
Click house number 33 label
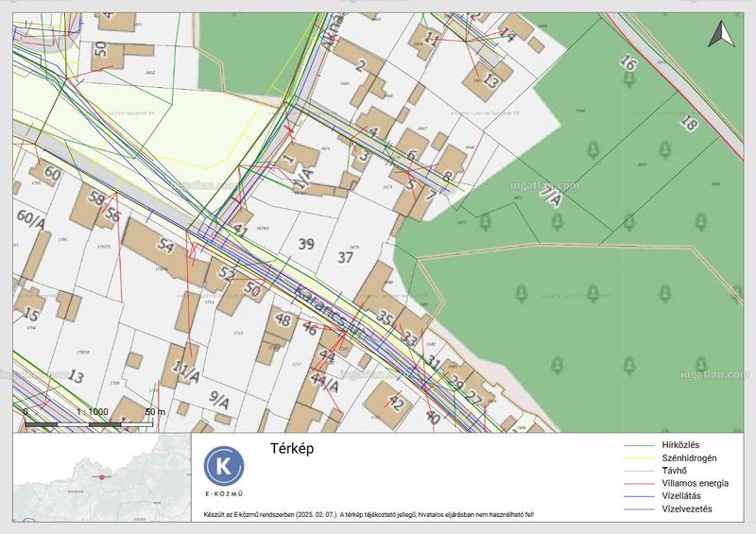409,337
